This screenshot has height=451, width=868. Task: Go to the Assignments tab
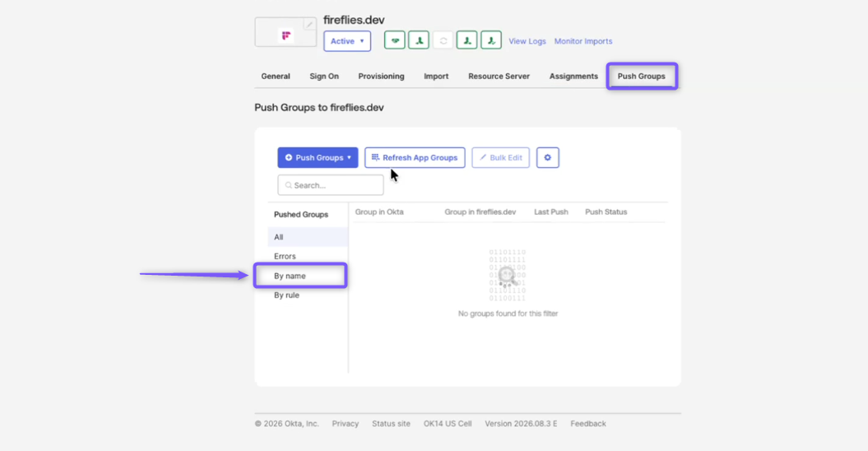click(573, 76)
